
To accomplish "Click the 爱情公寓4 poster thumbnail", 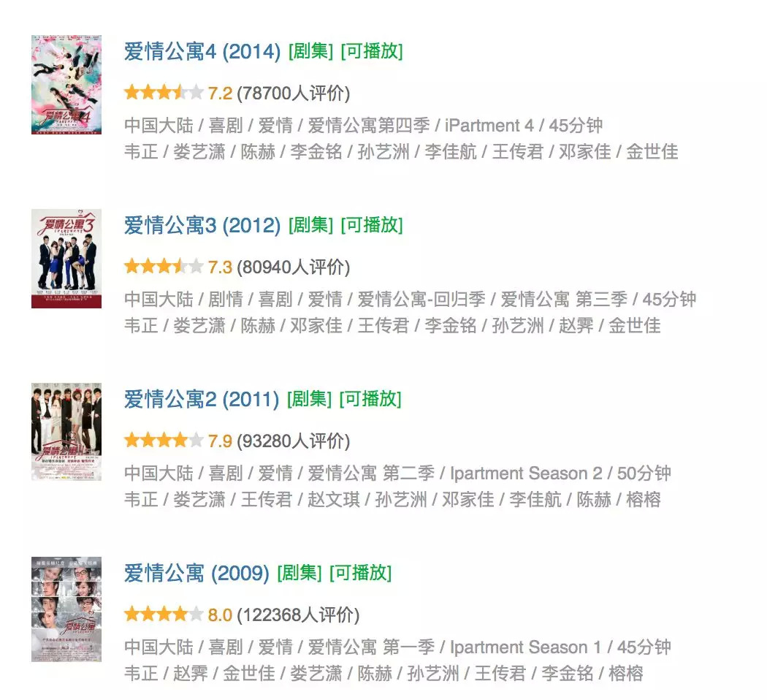I will coord(66,85).
